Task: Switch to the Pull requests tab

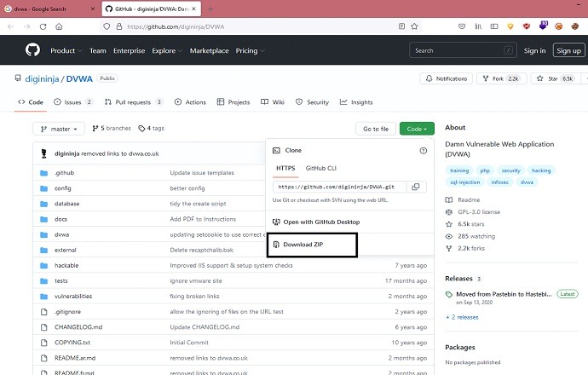Action: click(x=134, y=102)
